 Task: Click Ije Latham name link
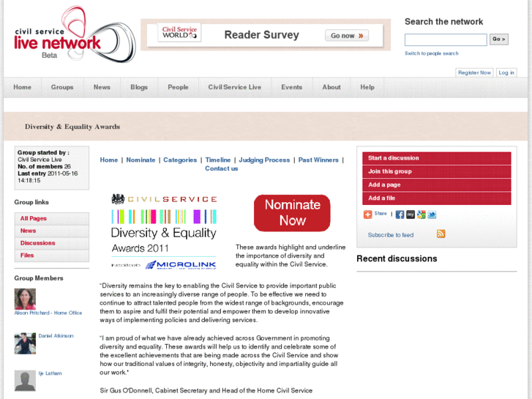pyautogui.click(x=50, y=373)
